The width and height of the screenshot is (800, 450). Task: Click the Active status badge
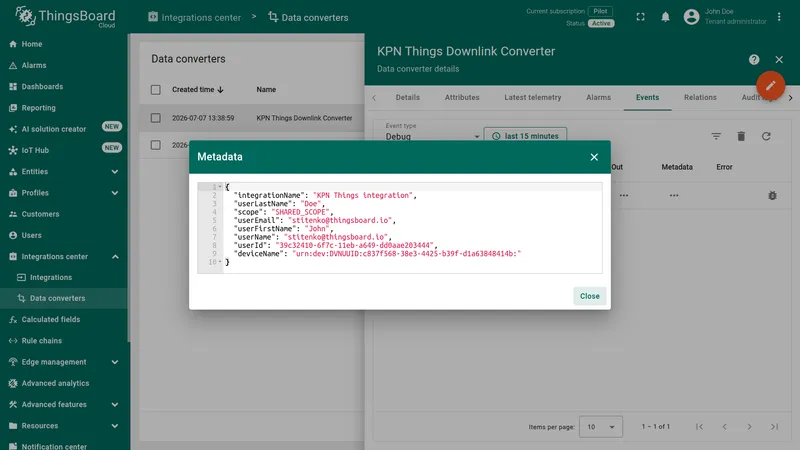601,23
